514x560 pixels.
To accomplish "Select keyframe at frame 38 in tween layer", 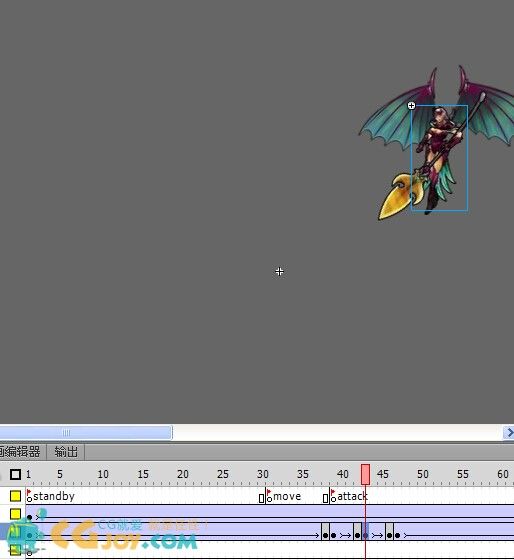I will point(325,535).
